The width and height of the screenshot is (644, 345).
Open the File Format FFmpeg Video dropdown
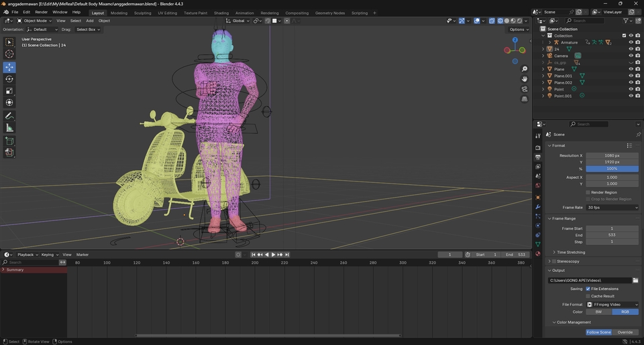click(x=612, y=304)
